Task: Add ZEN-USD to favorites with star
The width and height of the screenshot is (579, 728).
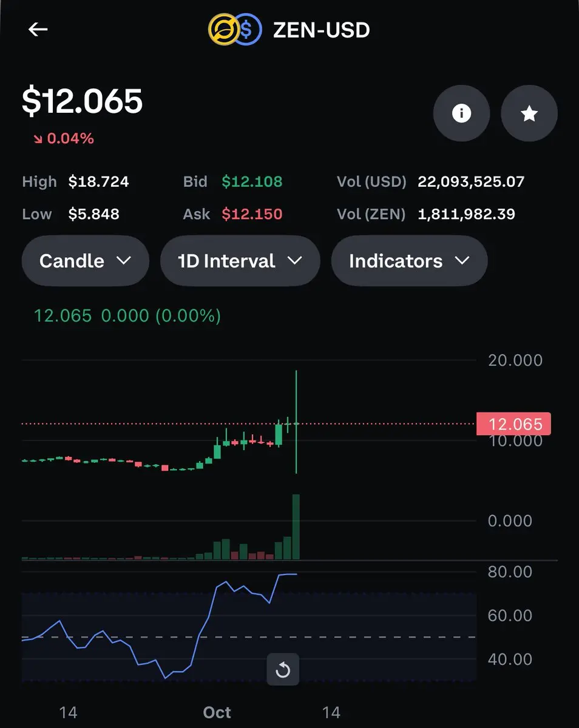Action: click(529, 113)
